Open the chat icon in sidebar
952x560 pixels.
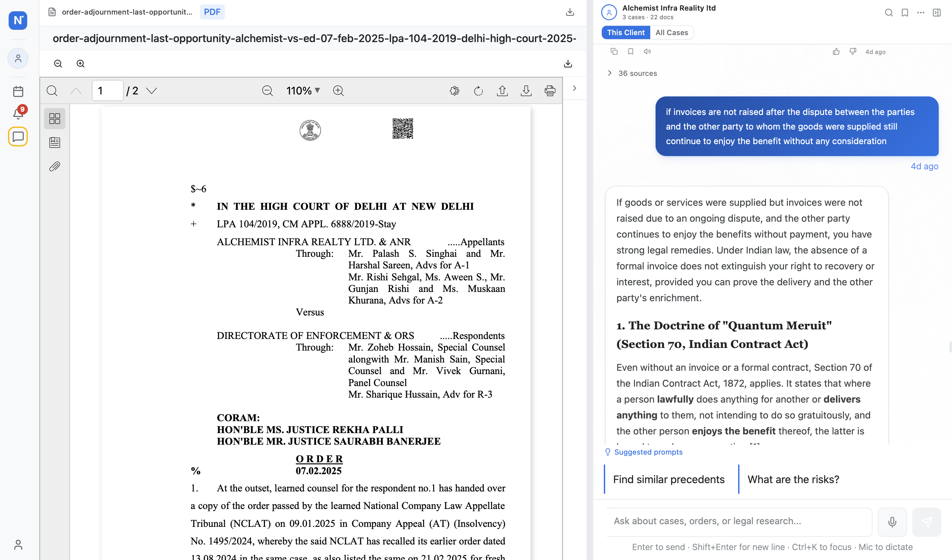18,136
